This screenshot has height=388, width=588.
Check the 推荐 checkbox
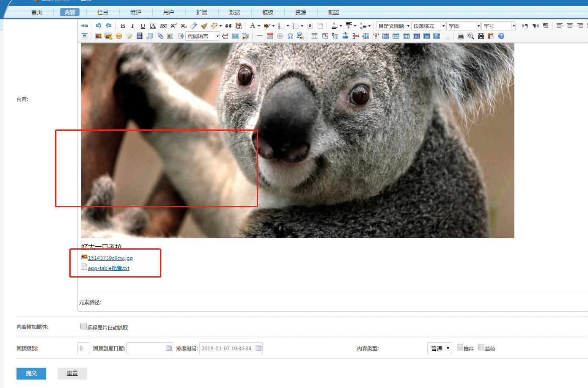pyautogui.click(x=460, y=347)
